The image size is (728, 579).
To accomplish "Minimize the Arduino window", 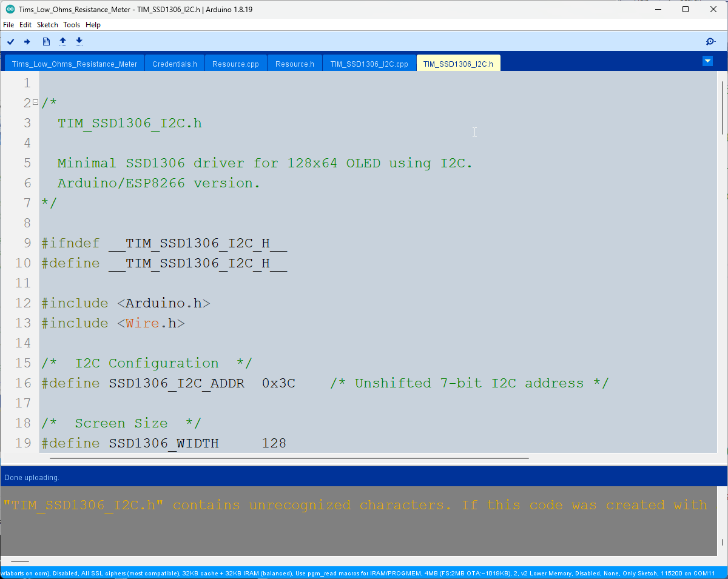I will 658,9.
